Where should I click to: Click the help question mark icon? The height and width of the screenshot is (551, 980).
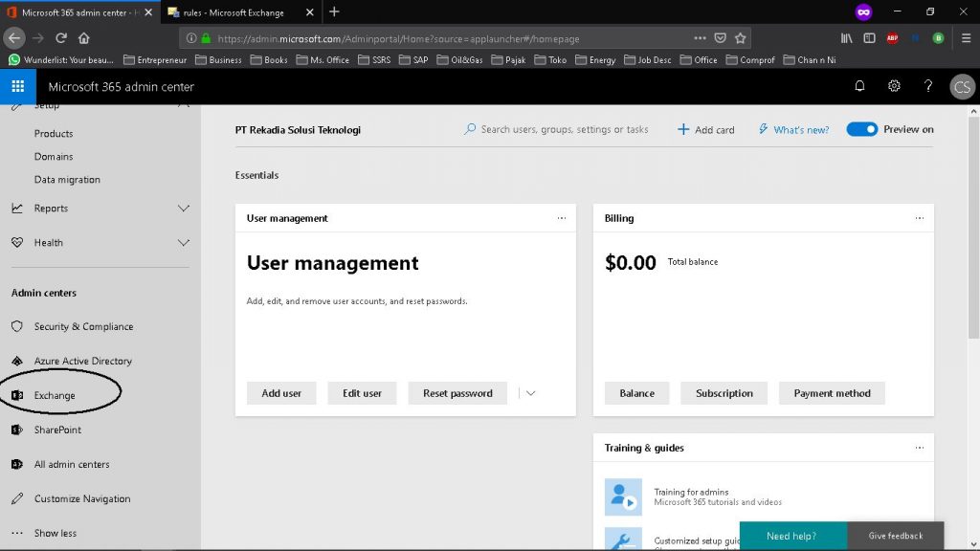coord(927,86)
